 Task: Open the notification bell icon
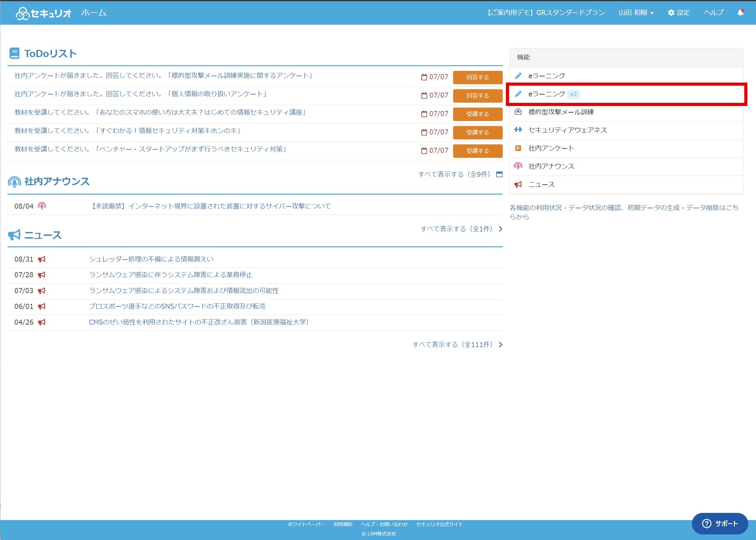(x=741, y=12)
